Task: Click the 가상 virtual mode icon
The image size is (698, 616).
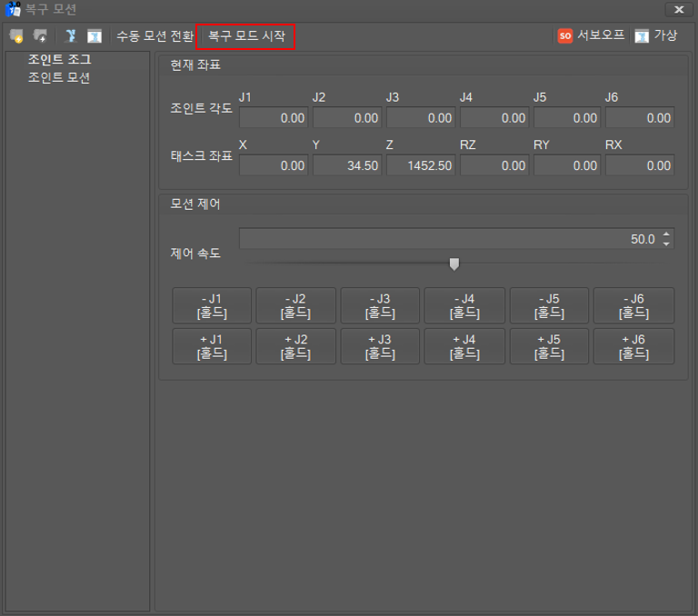Action: click(642, 36)
